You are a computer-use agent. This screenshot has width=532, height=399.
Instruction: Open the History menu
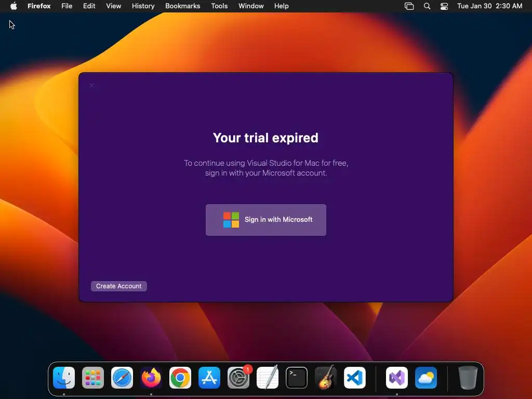click(x=143, y=6)
